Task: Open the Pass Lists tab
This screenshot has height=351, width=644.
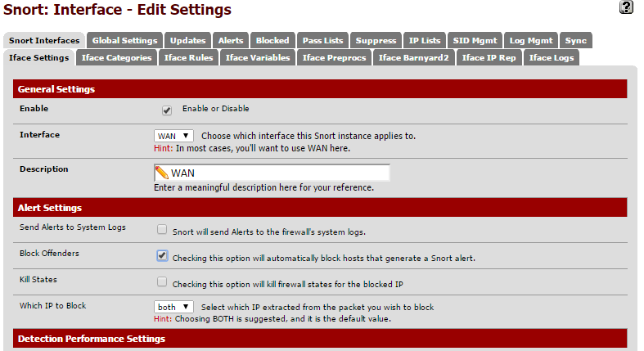Action: [x=322, y=40]
